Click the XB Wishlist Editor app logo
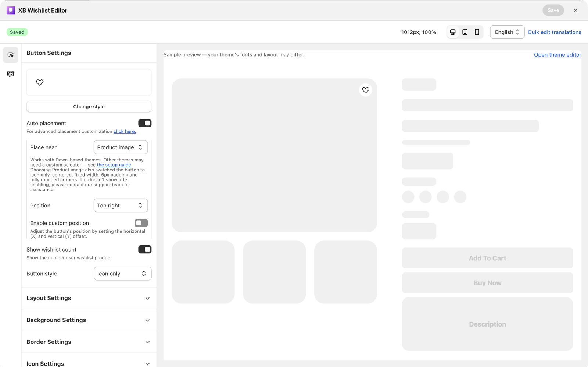588x367 pixels. (x=11, y=10)
